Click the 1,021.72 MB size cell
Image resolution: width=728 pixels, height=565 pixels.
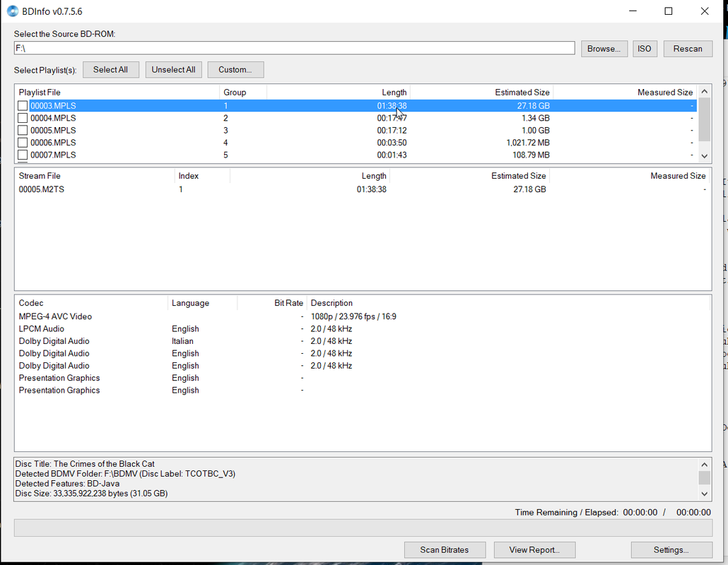point(528,143)
